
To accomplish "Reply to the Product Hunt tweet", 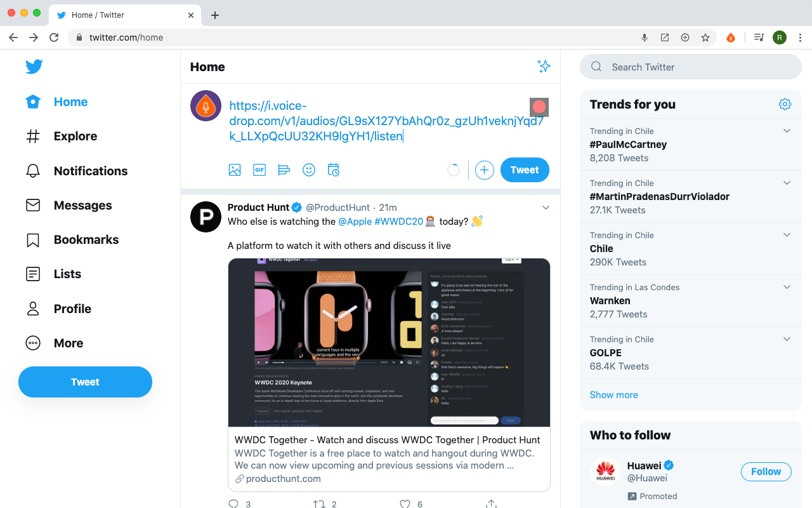I will (233, 504).
